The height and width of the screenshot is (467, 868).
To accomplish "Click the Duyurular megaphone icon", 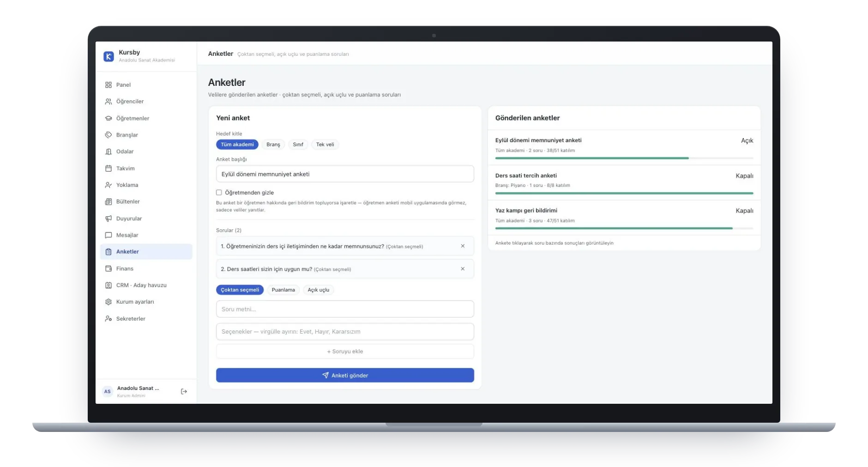I will 108,219.
